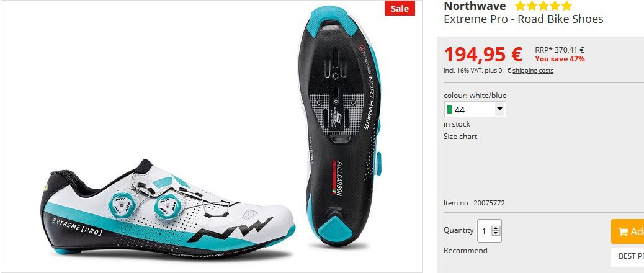This screenshot has height=273, width=644.
Task: Open the shipping costs link
Action: (533, 71)
